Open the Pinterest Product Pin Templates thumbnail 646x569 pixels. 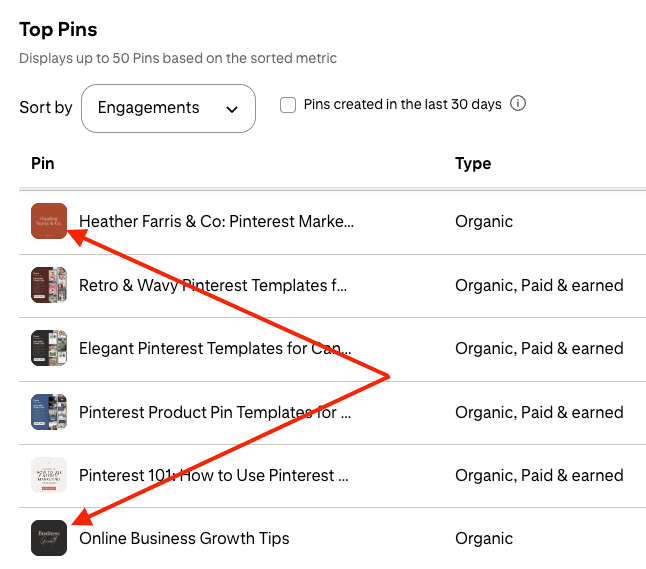pyautogui.click(x=49, y=412)
